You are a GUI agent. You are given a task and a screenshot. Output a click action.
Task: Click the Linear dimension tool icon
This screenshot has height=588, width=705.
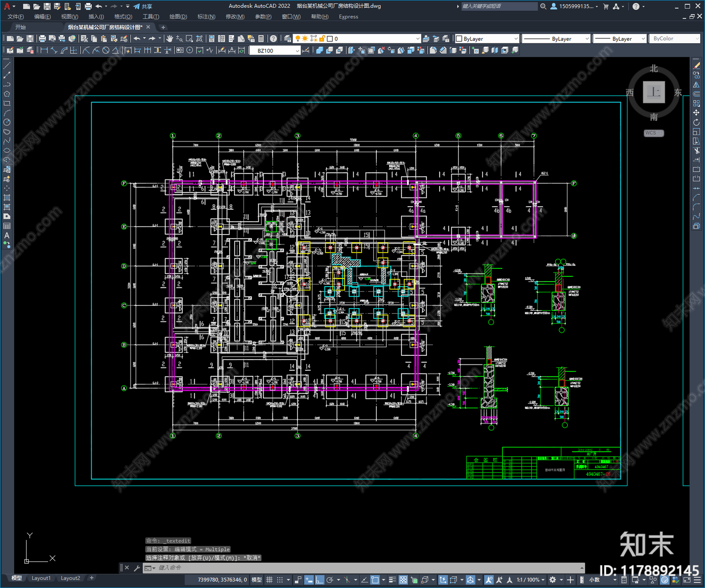click(x=44, y=50)
